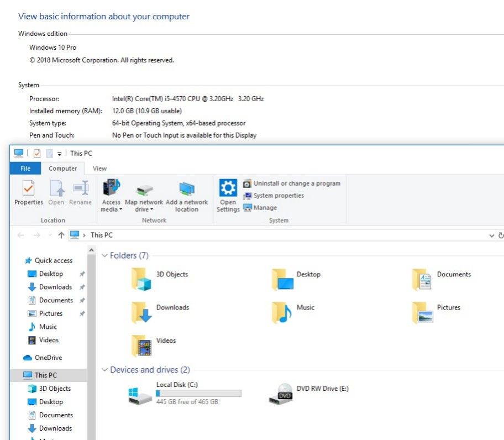
Task: Open the Access media dropdown
Action: pos(111,206)
